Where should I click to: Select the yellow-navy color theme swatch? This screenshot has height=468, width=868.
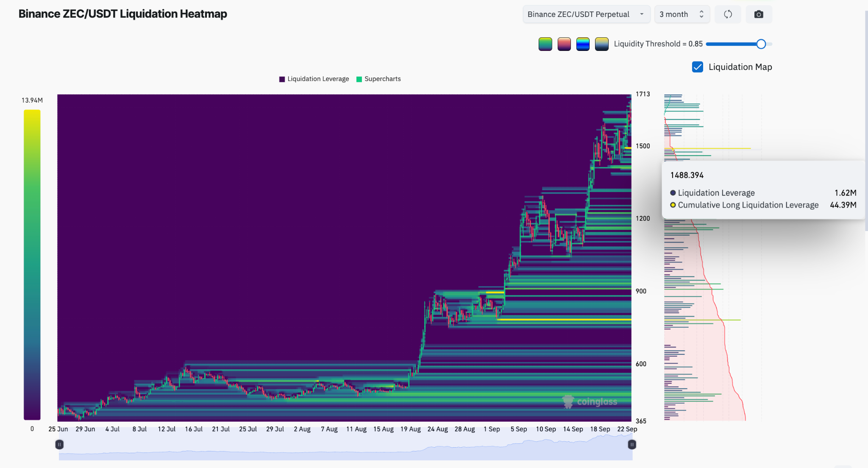(602, 44)
